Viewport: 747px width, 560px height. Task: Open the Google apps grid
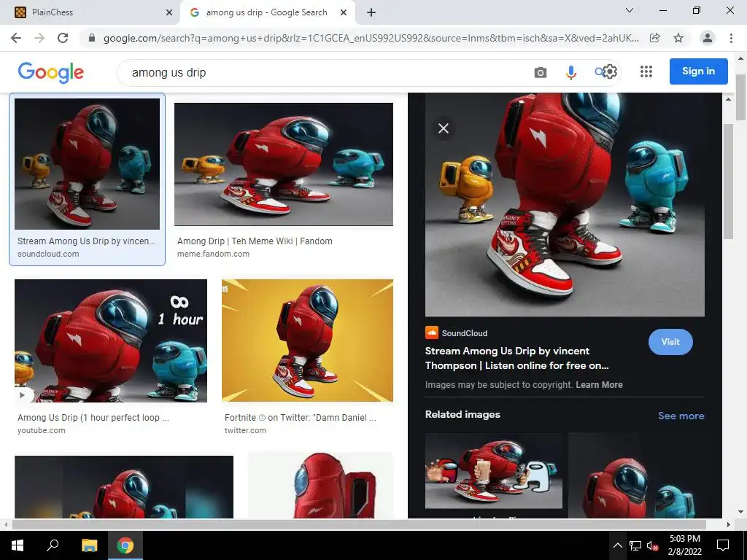[x=646, y=71]
